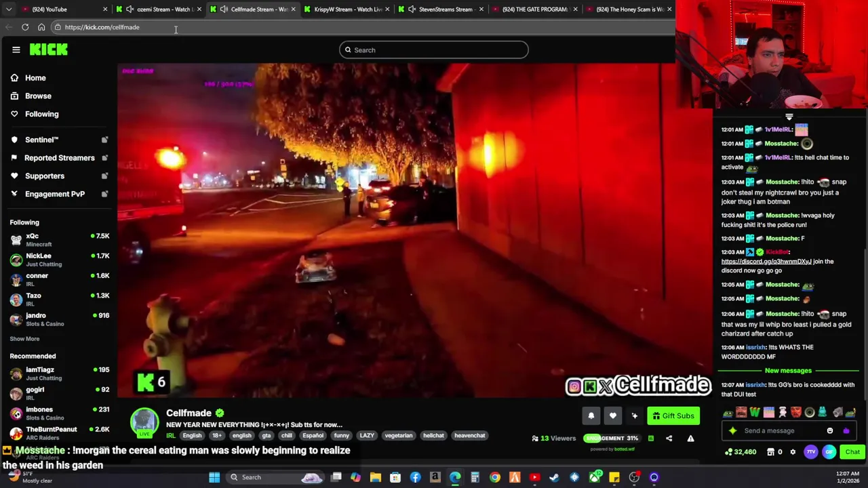This screenshot has width=868, height=488.
Task: Open the Discord invite link in chat
Action: (766, 262)
